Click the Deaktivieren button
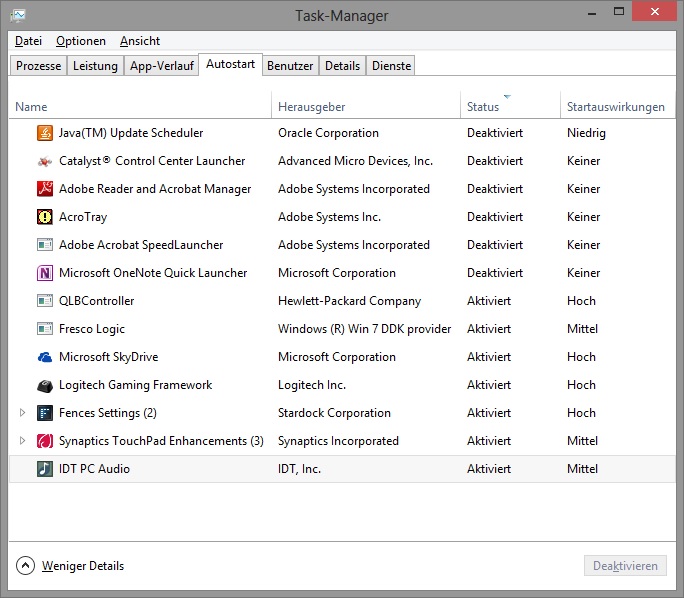 (625, 566)
